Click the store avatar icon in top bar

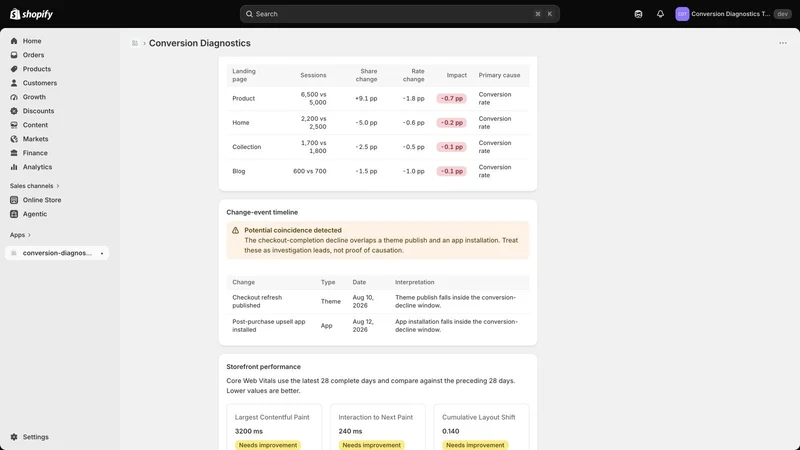(x=682, y=14)
